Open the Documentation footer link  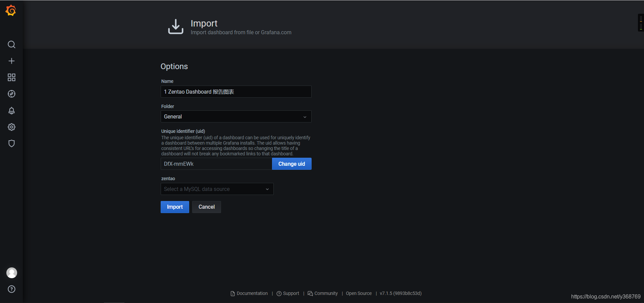coord(249,293)
